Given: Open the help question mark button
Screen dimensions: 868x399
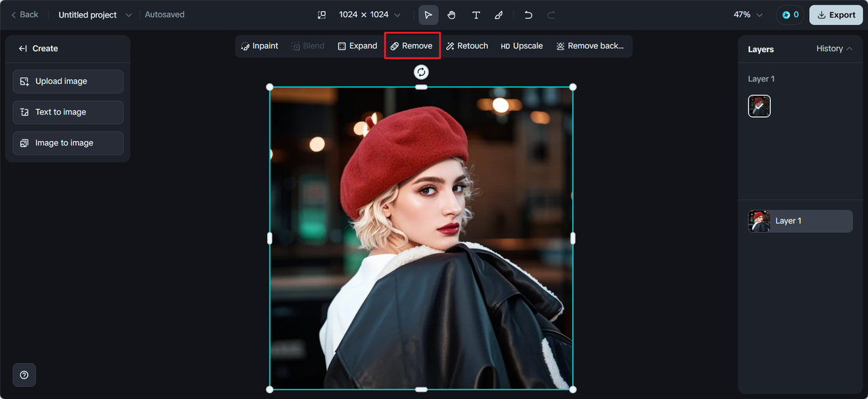Looking at the screenshot, I should point(24,375).
